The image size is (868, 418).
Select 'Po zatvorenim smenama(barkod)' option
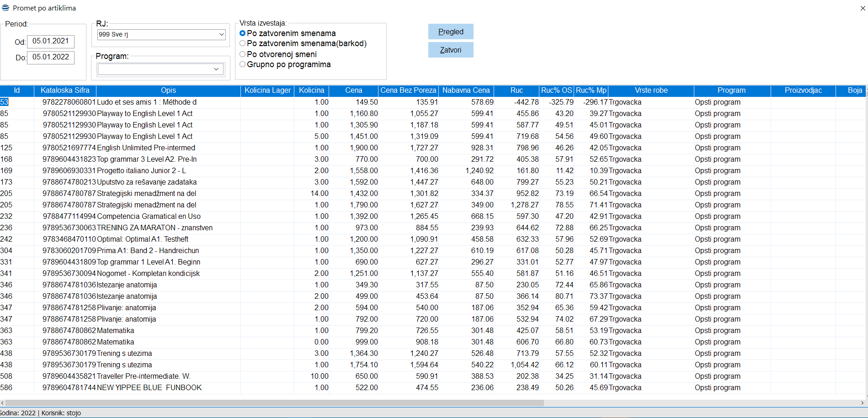click(x=243, y=43)
